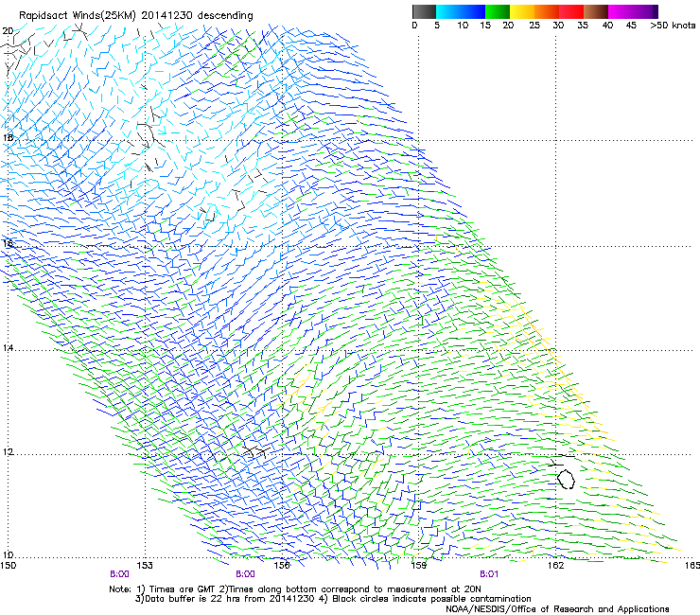The width and height of the screenshot is (700, 615).
Task: Click the 165 longitude axis label
Action: (692, 566)
